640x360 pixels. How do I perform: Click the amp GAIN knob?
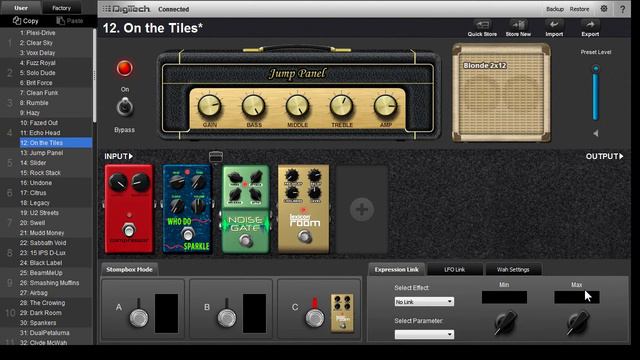point(209,106)
